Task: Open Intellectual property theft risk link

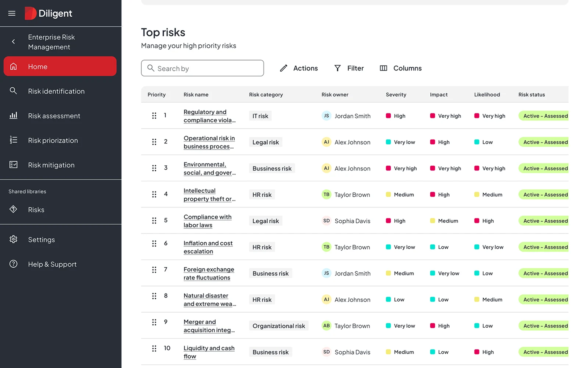Action: [210, 195]
